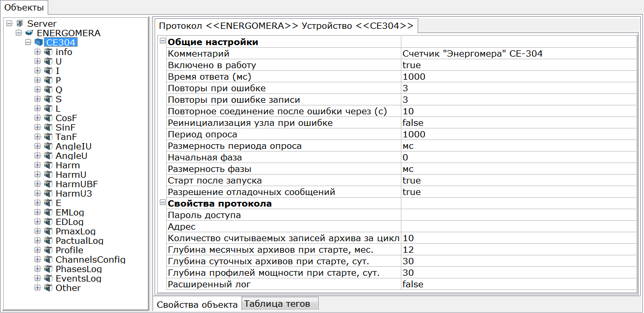Click the CE304 device icon

tap(39, 42)
